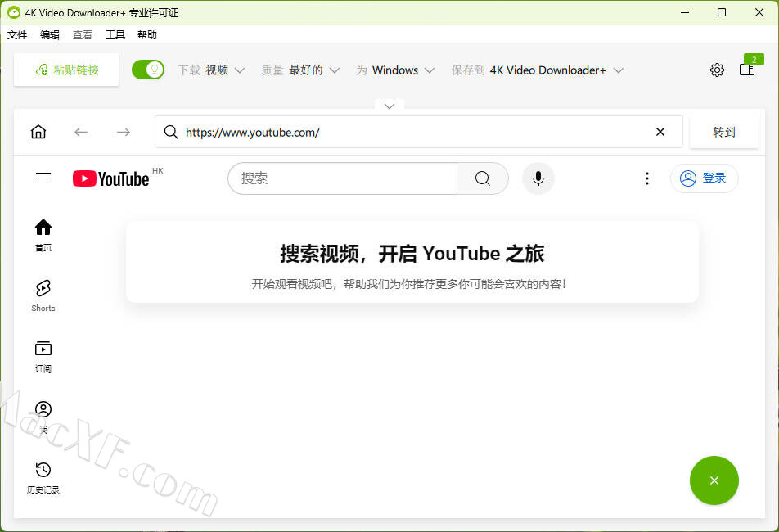Image resolution: width=779 pixels, height=532 pixels.
Task: Open the 我 (You) profile sidebar icon
Action: pos(43,417)
